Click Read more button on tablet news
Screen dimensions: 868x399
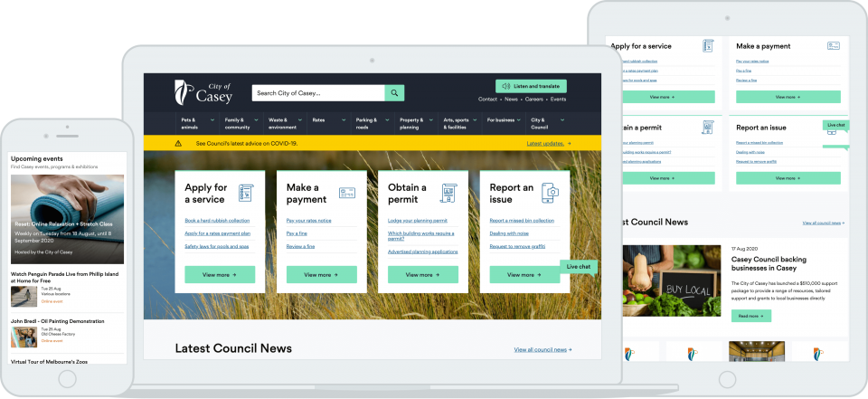point(751,316)
